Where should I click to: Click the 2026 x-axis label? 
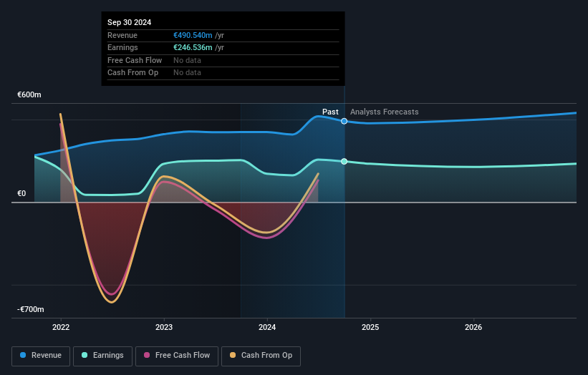[473, 328]
